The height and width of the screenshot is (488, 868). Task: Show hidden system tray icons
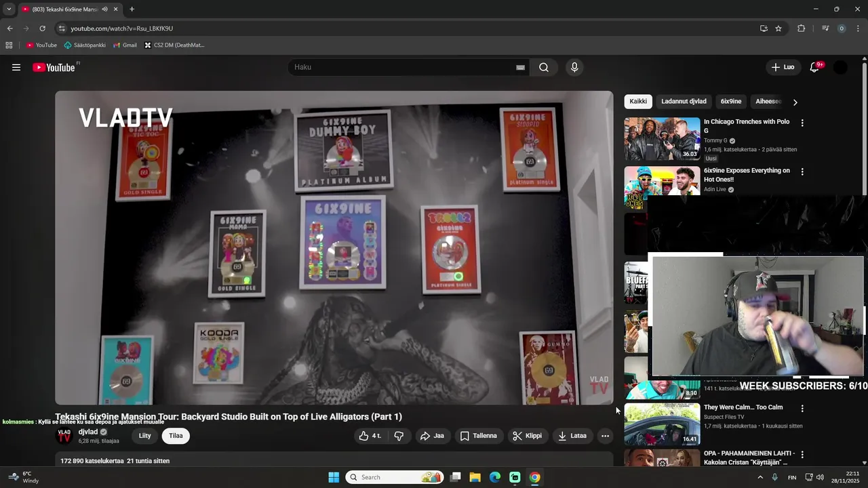760,477
